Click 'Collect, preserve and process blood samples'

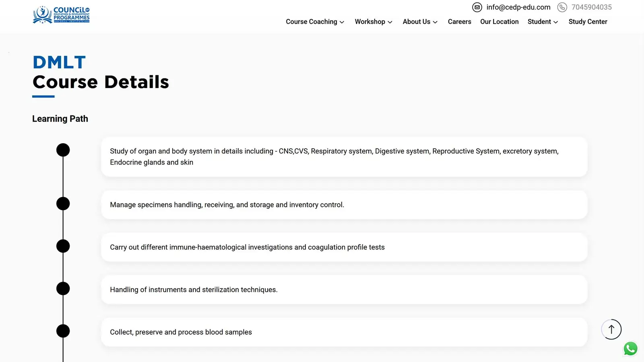click(x=181, y=332)
